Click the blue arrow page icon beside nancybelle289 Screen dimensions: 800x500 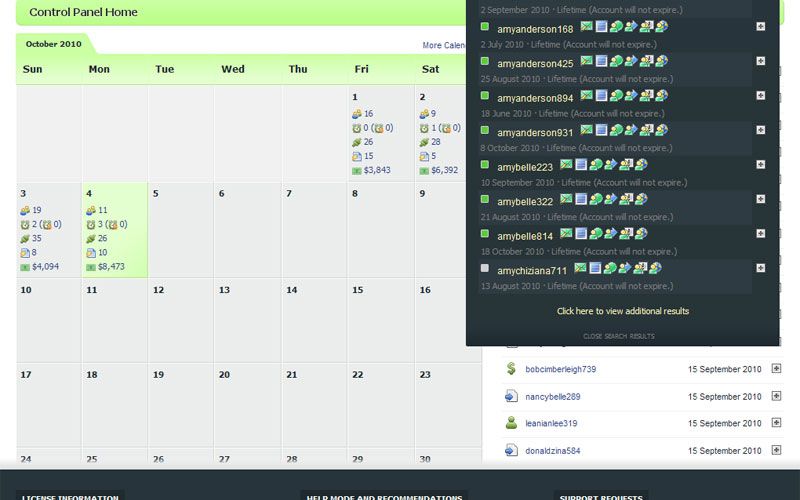(511, 396)
